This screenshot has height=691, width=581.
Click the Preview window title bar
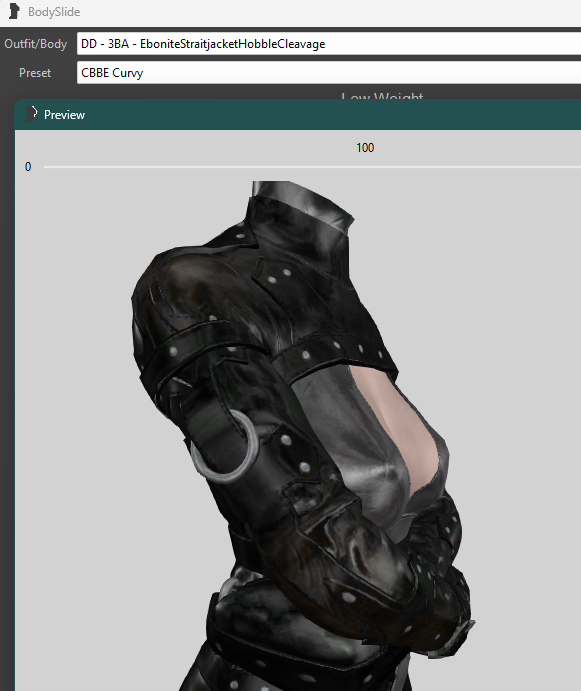tap(298, 115)
